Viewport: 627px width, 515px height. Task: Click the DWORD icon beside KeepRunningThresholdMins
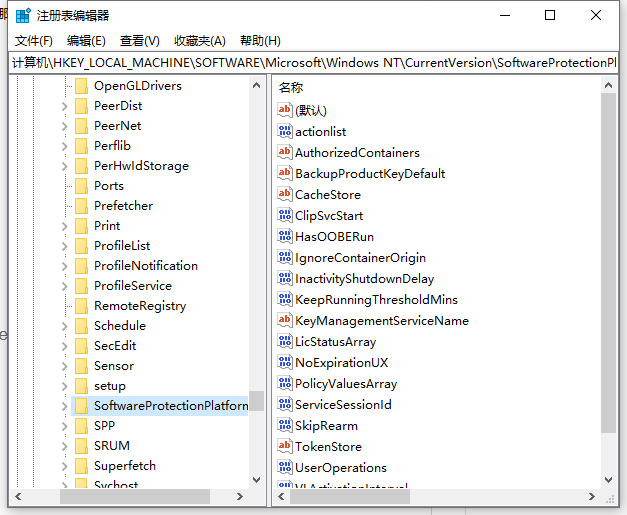[285, 299]
